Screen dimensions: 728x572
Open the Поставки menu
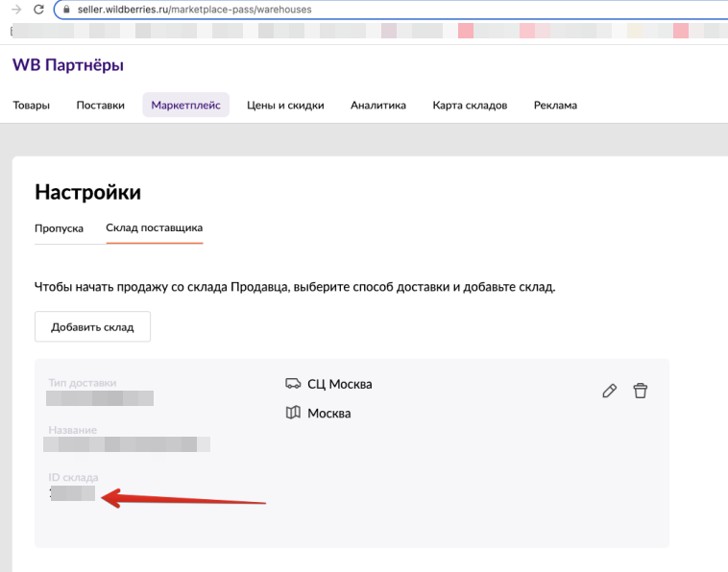click(100, 106)
